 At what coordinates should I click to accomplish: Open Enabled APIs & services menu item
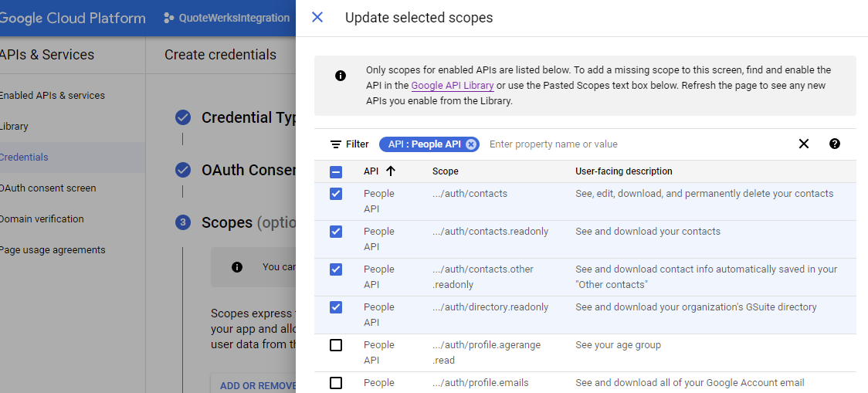click(x=53, y=96)
